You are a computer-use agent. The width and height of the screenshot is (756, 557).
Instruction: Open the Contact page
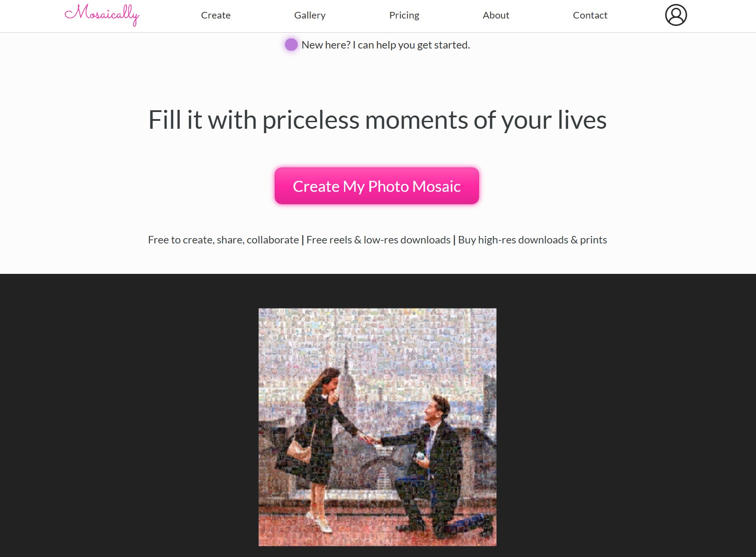point(590,15)
